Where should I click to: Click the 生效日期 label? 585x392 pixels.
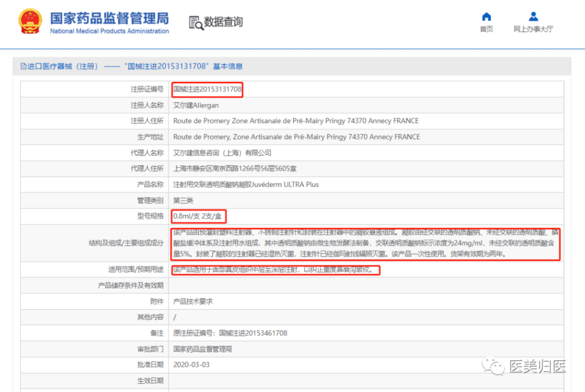150,381
